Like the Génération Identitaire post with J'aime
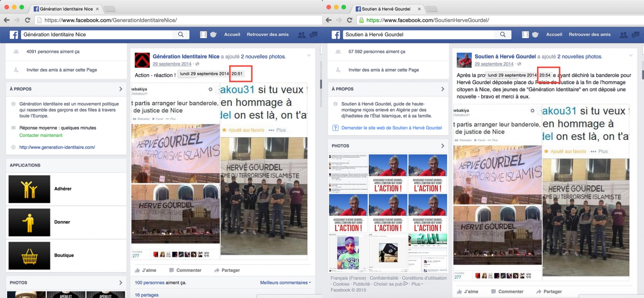 pos(146,270)
